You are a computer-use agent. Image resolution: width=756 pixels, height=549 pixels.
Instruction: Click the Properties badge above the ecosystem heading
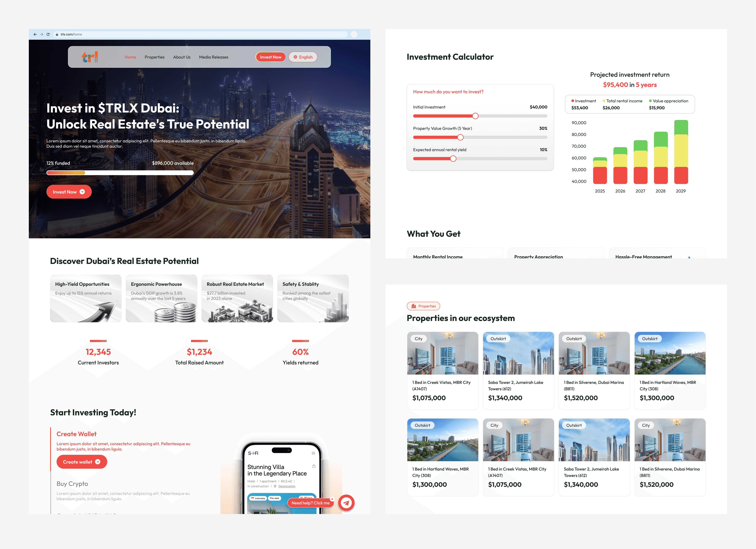(423, 306)
